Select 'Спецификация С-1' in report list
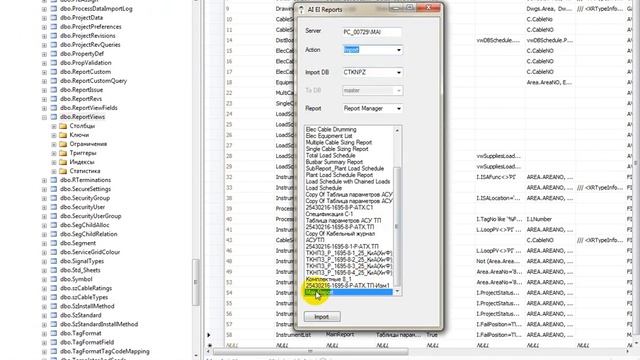Screen dimensions: 640x360 pyautogui.click(x=329, y=214)
